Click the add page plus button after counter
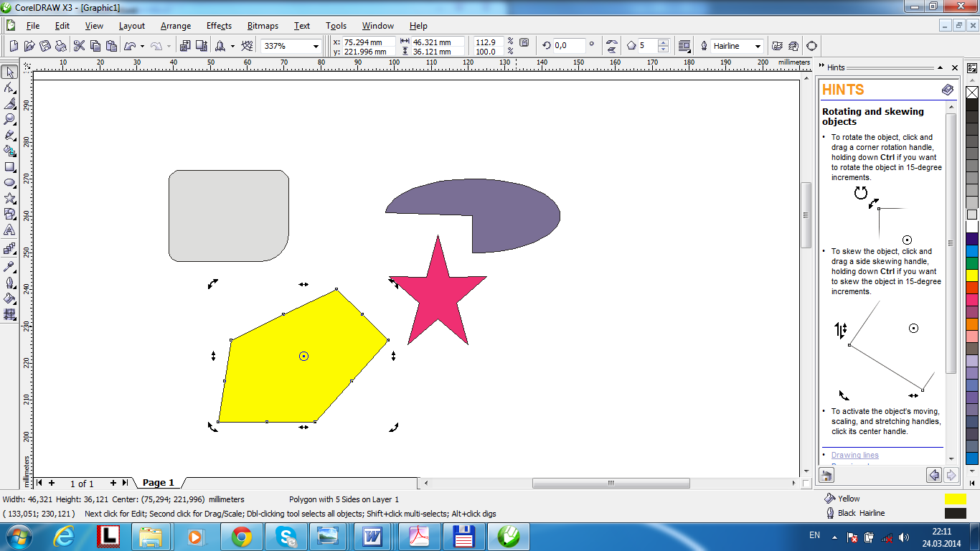The image size is (980, 551). pyautogui.click(x=113, y=483)
